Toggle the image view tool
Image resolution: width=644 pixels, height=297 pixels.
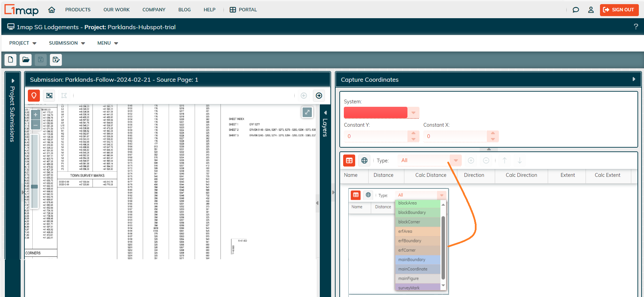point(49,95)
